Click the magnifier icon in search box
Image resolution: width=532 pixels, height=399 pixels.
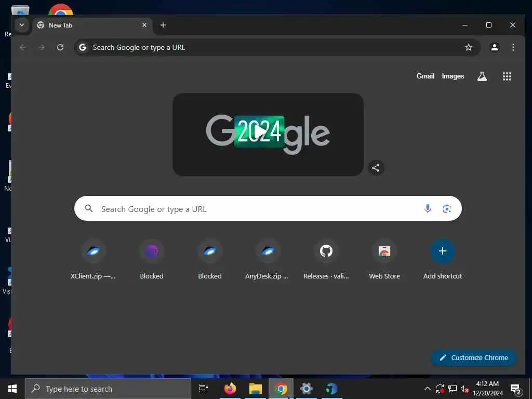click(88, 208)
